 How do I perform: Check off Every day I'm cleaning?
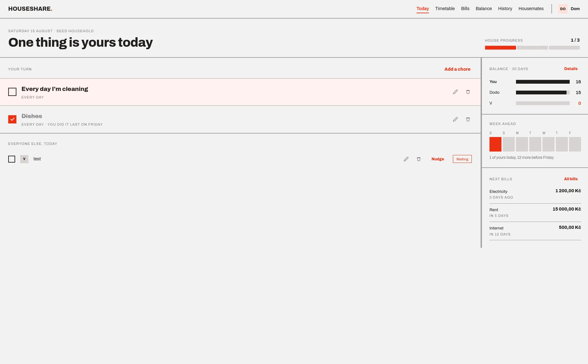(x=12, y=92)
